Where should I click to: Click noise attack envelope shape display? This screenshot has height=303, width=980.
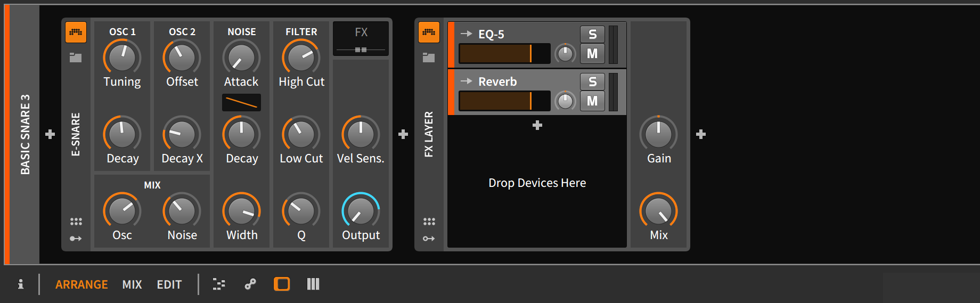[241, 102]
